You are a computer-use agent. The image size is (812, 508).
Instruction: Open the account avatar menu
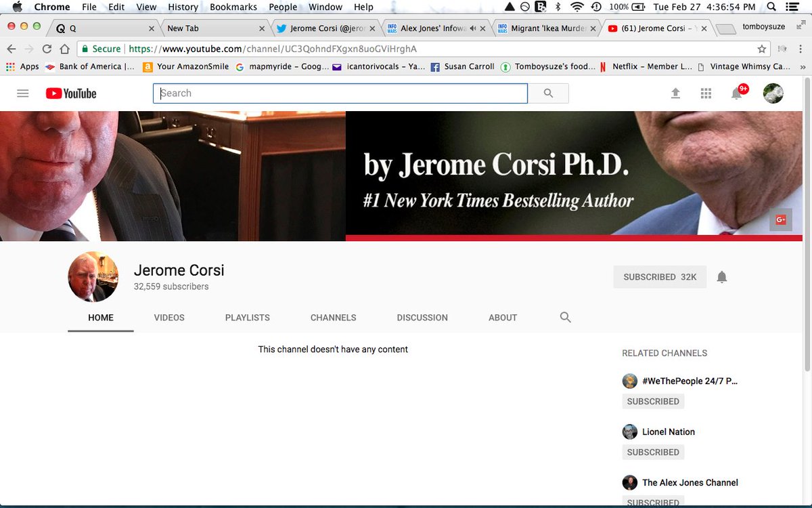click(773, 93)
